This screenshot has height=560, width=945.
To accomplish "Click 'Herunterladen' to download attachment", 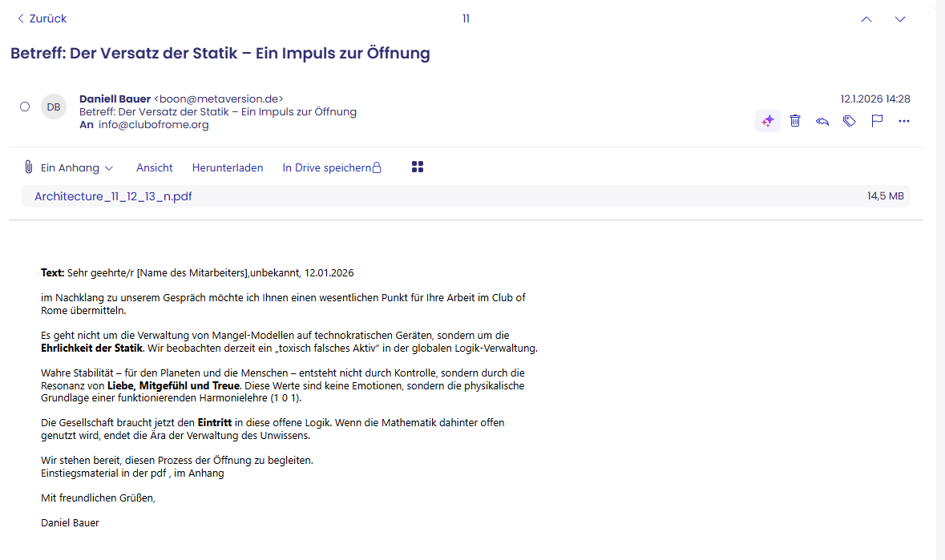I will [228, 168].
